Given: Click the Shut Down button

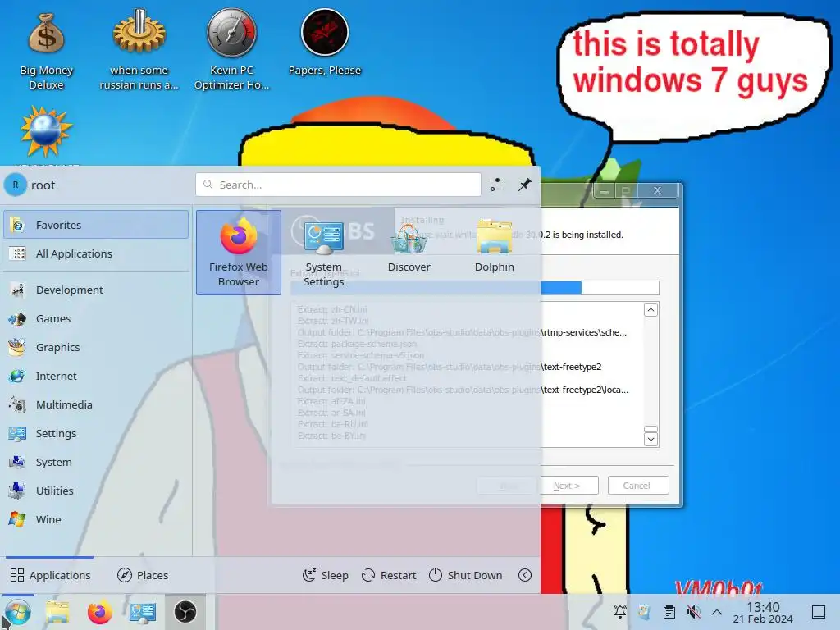Looking at the screenshot, I should coord(466,575).
